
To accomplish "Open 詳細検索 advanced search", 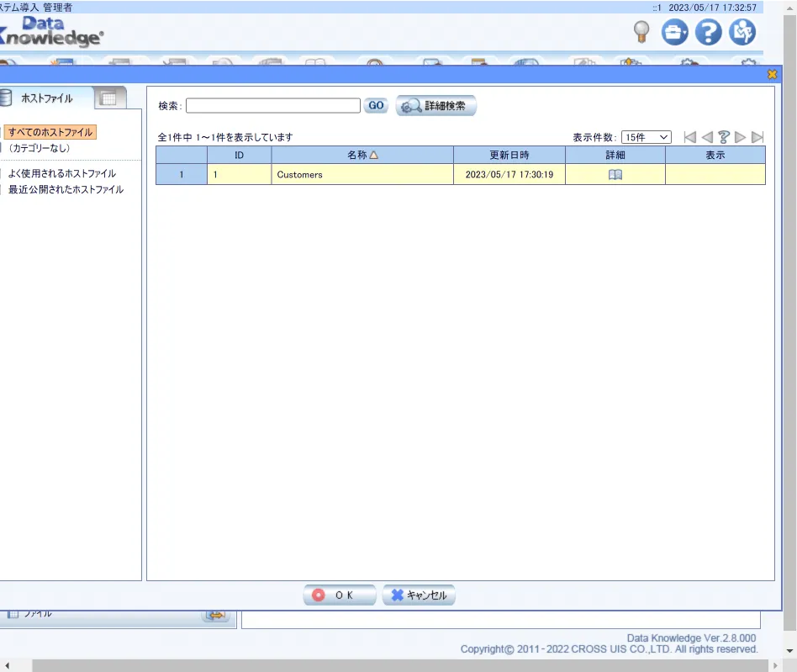I will click(436, 106).
